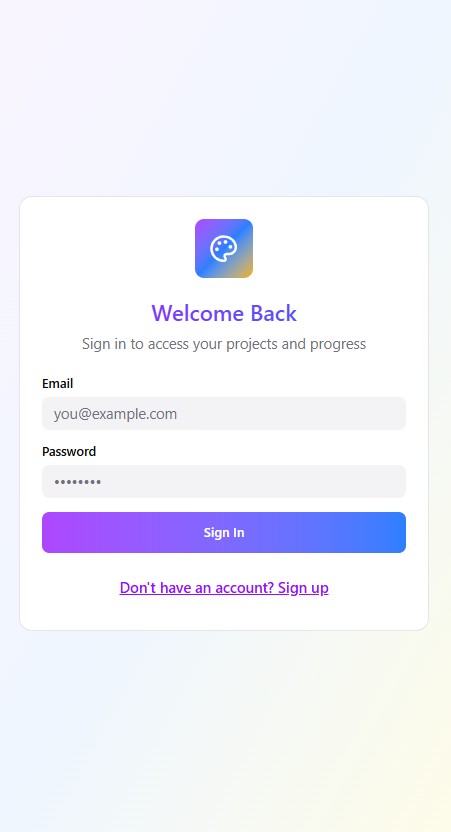
Task: Focus the Password input field
Action: coord(224,481)
